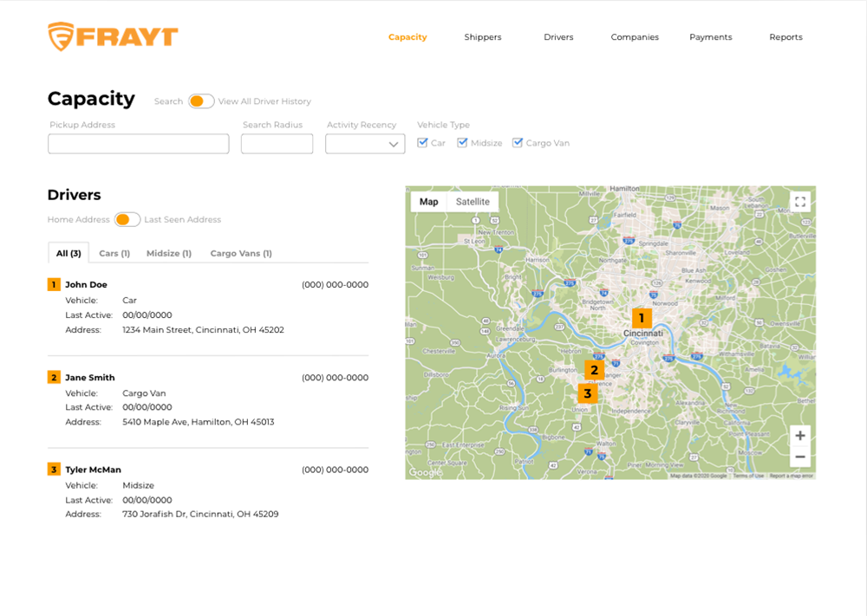This screenshot has width=867, height=616.
Task: Click address 5410 Maple Ave, Hamilton
Action: click(x=198, y=422)
